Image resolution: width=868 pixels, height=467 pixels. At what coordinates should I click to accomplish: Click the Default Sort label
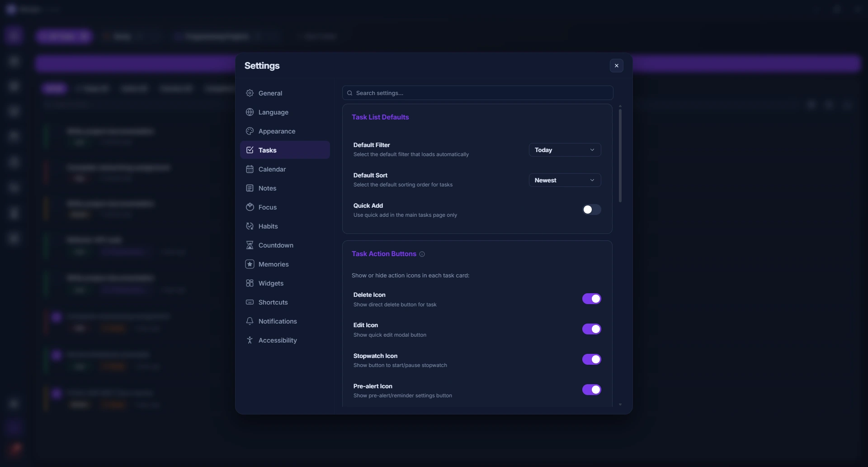click(x=370, y=176)
